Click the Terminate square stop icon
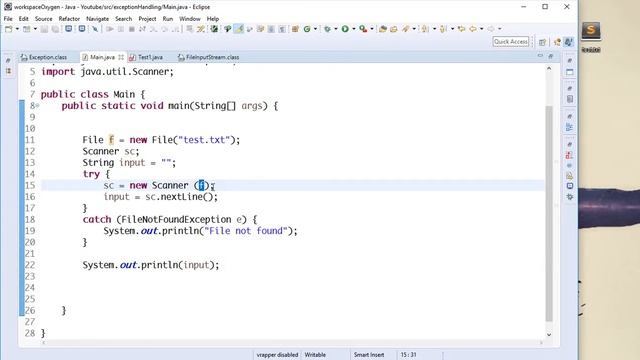The image size is (640, 360). (131, 29)
